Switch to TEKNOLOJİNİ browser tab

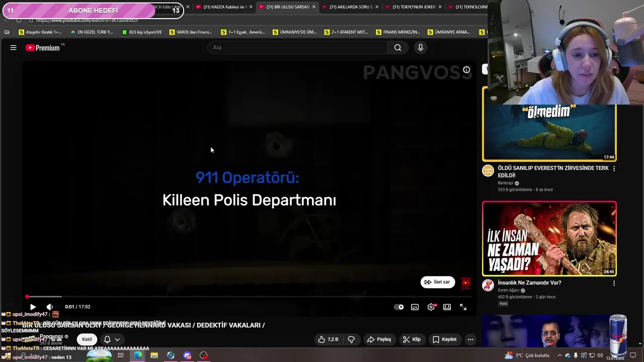click(x=468, y=7)
